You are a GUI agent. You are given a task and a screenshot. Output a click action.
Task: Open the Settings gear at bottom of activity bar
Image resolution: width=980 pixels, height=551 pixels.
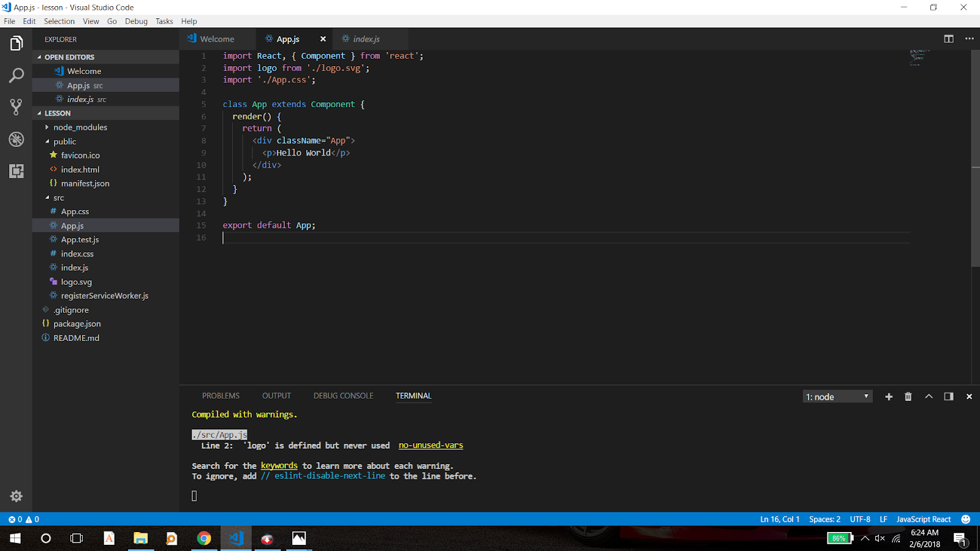click(x=16, y=496)
